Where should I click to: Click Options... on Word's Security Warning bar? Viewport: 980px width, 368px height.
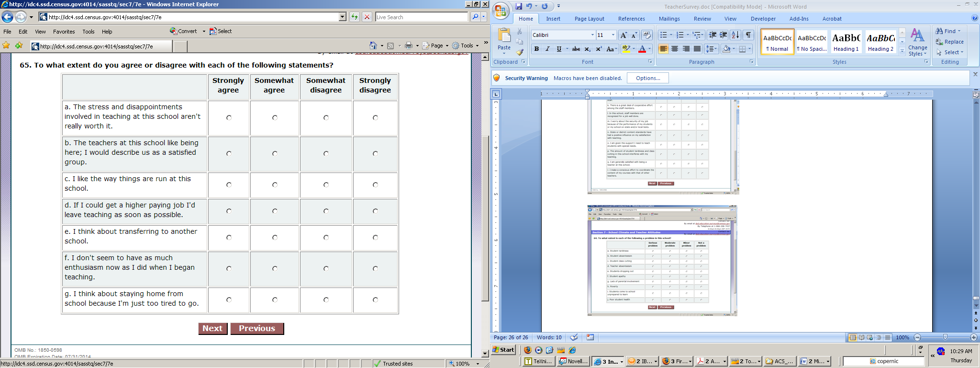(648, 78)
